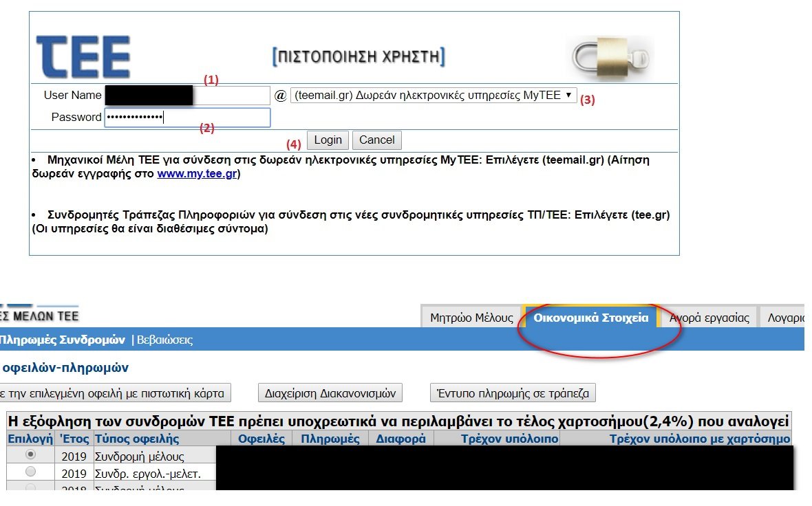812x506 pixels.
Task: Select radio for 2019 Συνδρομή μέλους
Action: click(30, 454)
